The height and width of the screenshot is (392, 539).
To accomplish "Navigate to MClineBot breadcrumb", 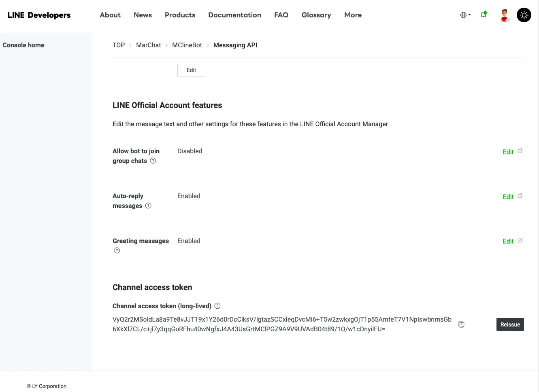I will [187, 45].
